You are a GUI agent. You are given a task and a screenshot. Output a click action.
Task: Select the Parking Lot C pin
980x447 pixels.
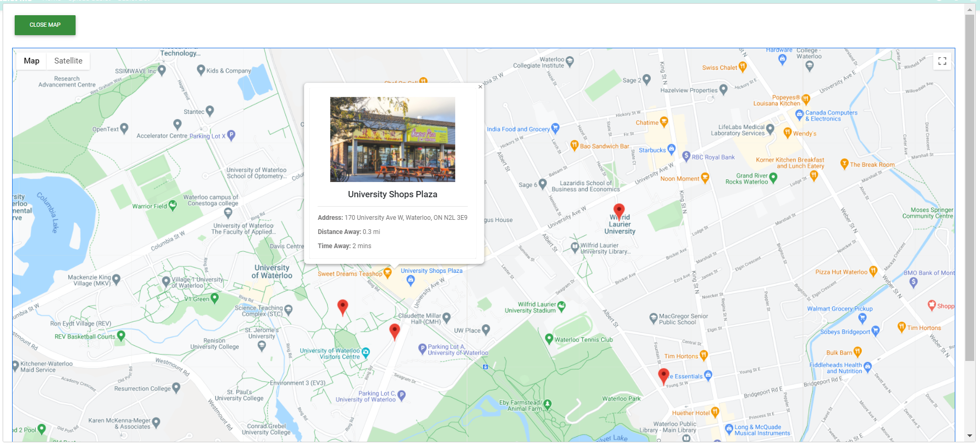pyautogui.click(x=402, y=395)
